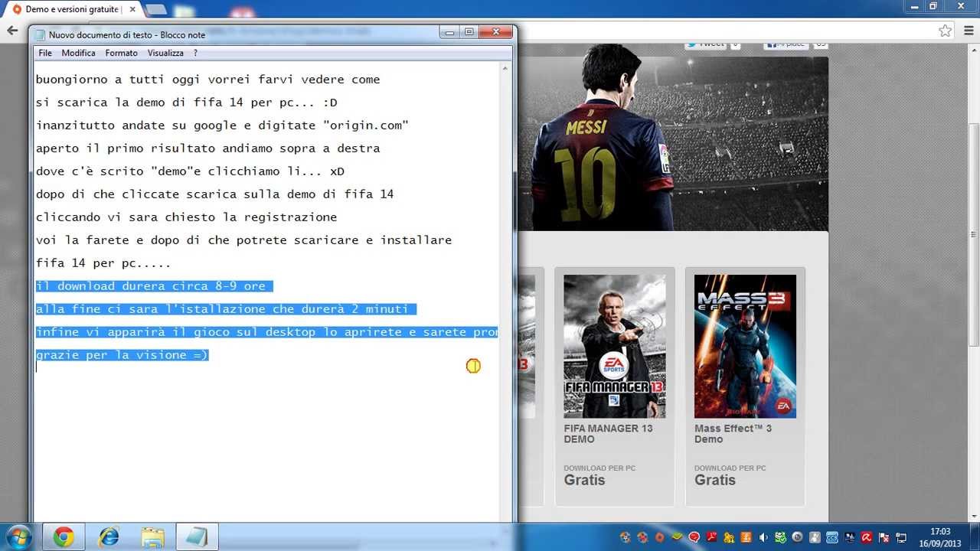Click the Adobe Acrobat red tray icon
The width and height of the screenshot is (980, 551).
[712, 537]
